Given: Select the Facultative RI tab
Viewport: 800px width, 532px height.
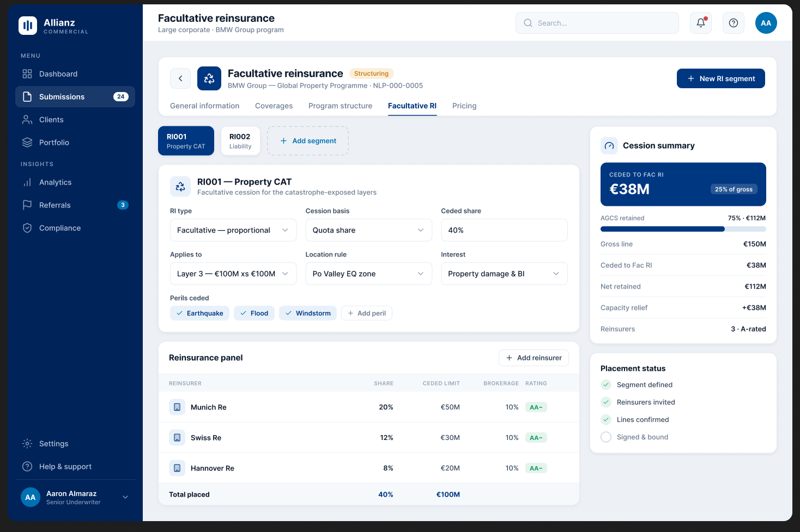Looking at the screenshot, I should coord(413,106).
